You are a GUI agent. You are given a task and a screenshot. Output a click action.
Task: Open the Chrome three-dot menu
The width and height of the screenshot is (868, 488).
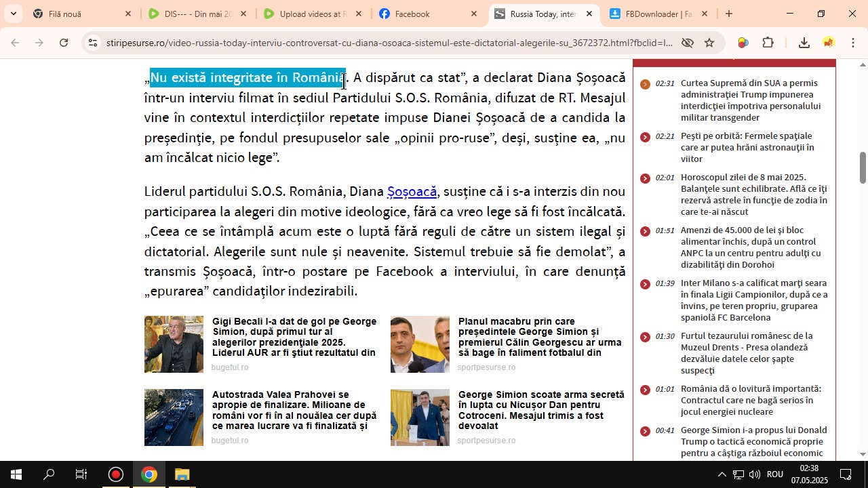852,43
